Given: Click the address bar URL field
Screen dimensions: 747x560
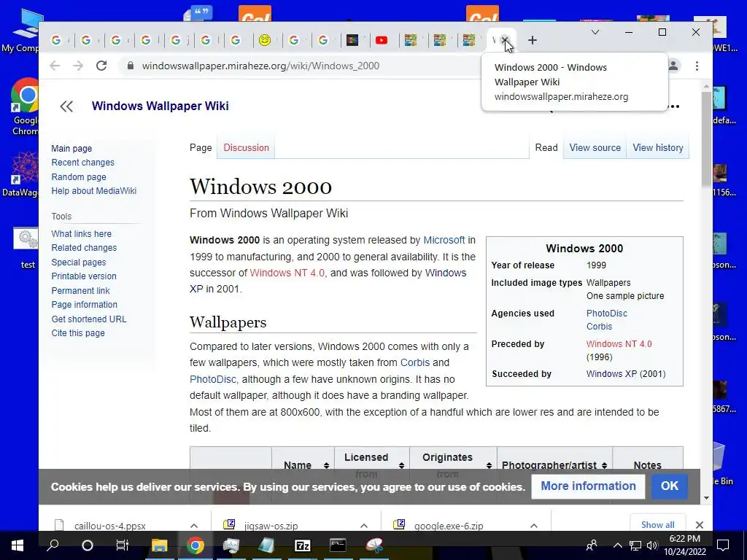Looking at the screenshot, I should click(260, 66).
